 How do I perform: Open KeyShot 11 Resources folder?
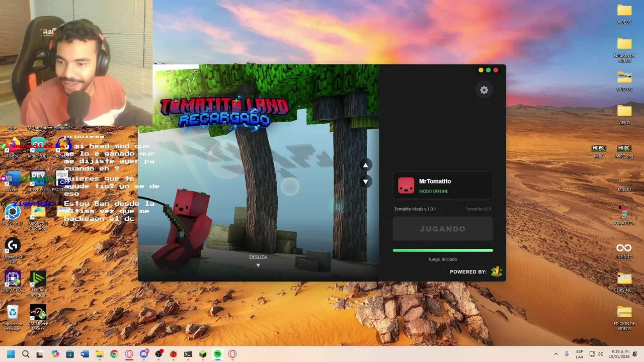[38, 218]
